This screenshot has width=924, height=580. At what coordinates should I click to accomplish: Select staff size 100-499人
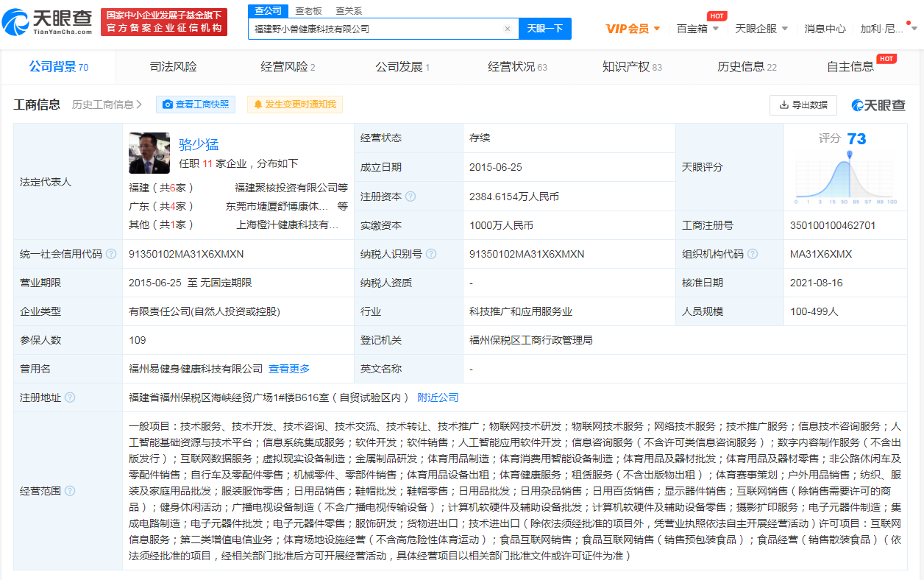(x=814, y=311)
